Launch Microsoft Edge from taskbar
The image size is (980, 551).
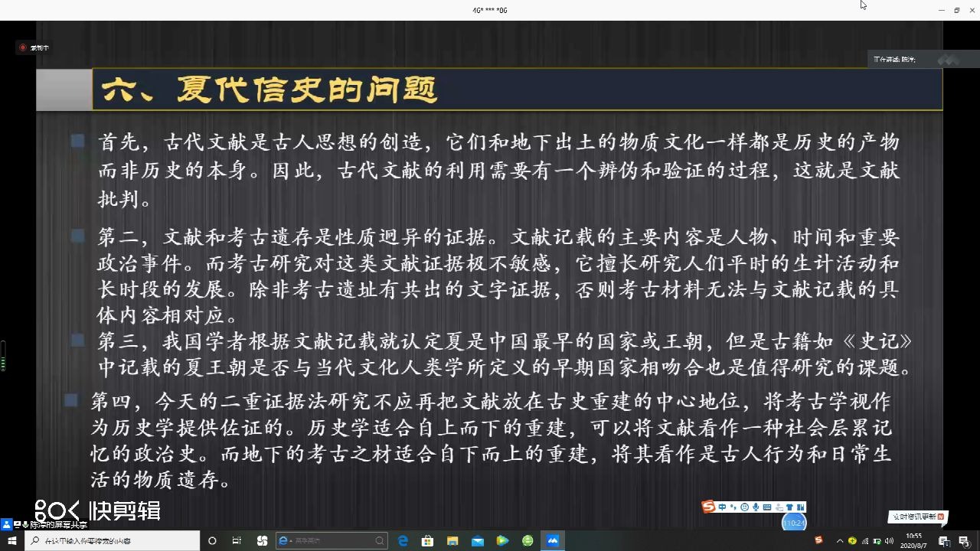pyautogui.click(x=403, y=541)
